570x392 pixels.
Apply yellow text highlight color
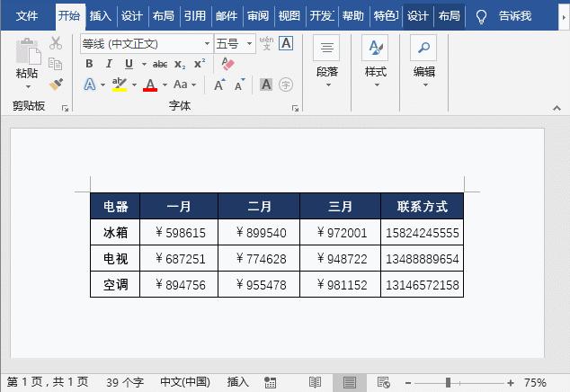120,85
